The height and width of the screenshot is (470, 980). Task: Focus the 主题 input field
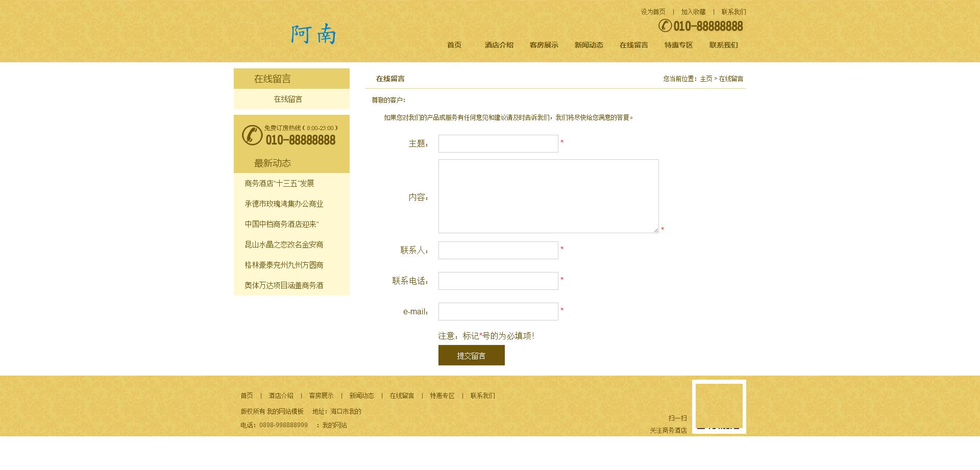pyautogui.click(x=498, y=143)
